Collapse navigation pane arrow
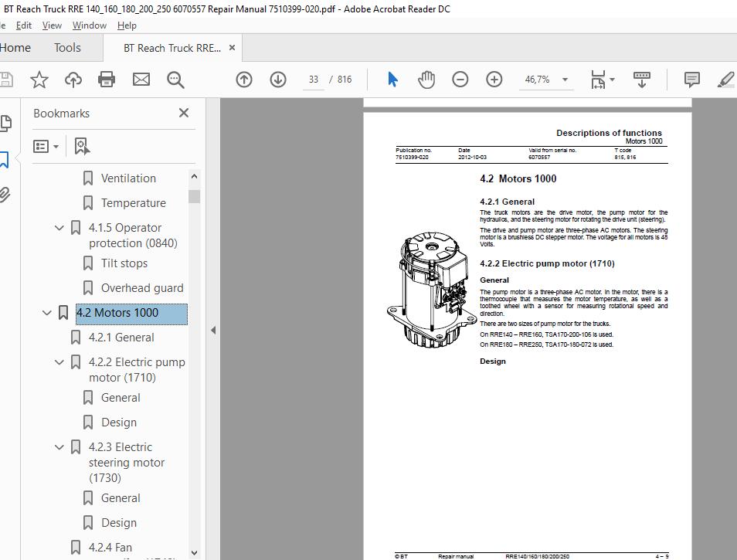Screen dimensions: 737x560 (x=213, y=331)
